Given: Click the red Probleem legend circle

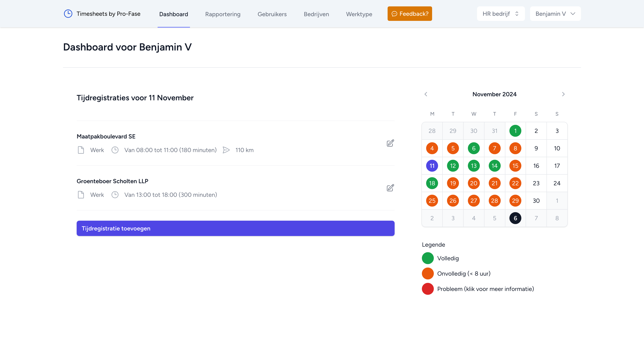Looking at the screenshot, I should 427,289.
